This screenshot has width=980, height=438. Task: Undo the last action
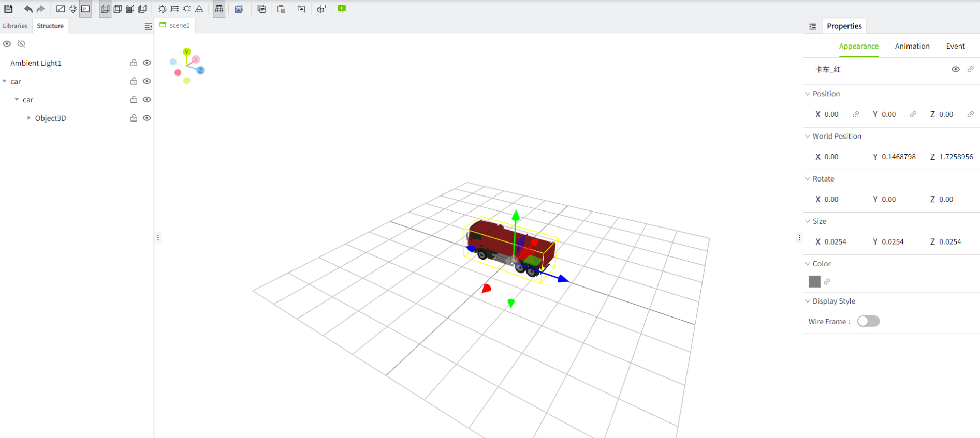click(x=28, y=9)
